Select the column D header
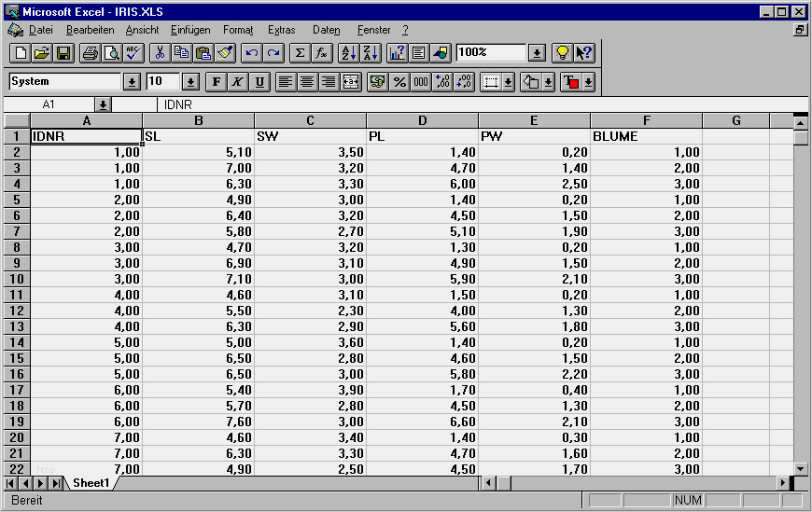Image resolution: width=812 pixels, height=512 pixels. click(422, 120)
